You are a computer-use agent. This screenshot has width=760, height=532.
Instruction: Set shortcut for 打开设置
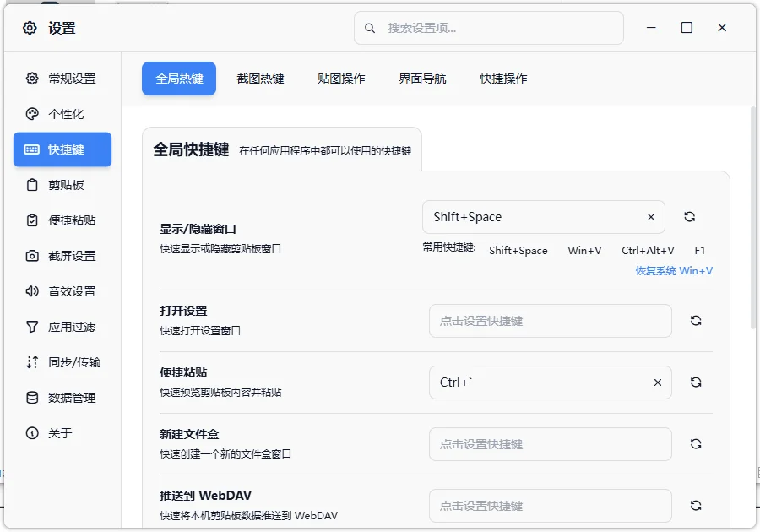[x=550, y=321]
